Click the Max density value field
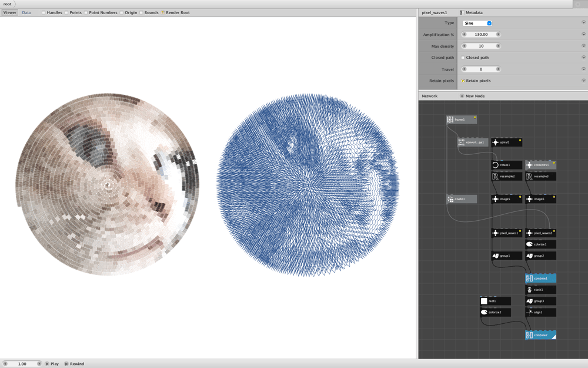The height and width of the screenshot is (368, 588). [481, 46]
